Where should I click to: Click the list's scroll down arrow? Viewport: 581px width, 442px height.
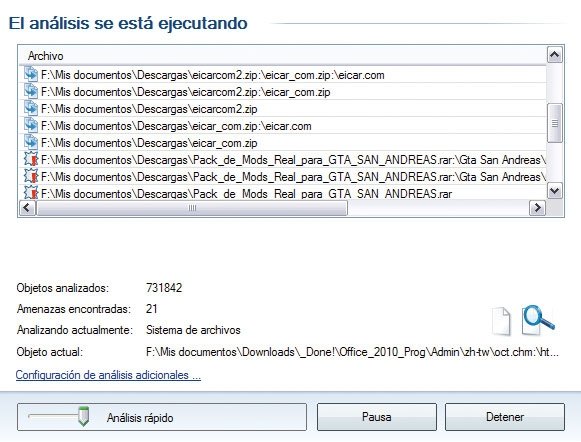point(554,191)
